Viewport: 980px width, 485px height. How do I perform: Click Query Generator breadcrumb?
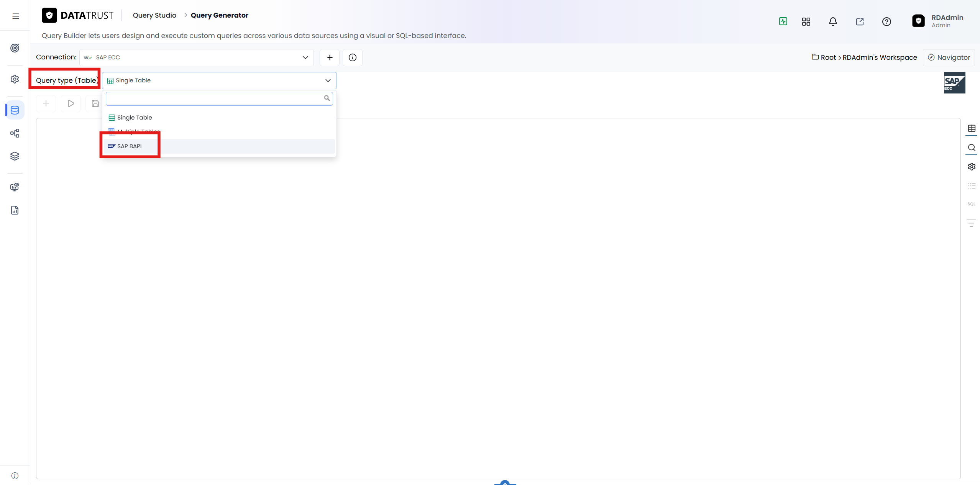(220, 15)
